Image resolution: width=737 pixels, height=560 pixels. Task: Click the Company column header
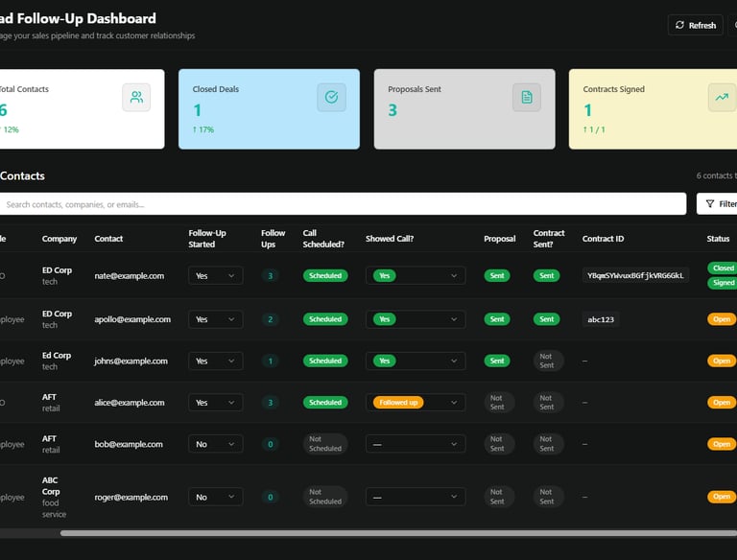pos(59,239)
